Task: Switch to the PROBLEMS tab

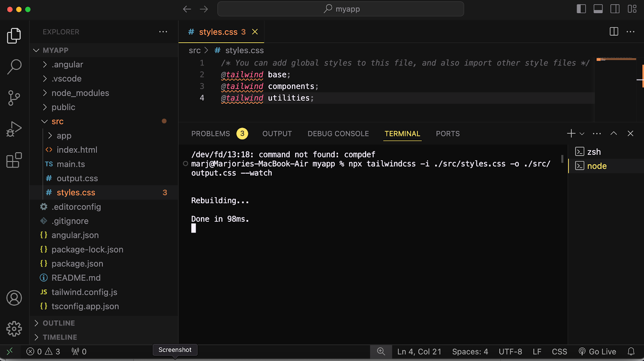Action: pos(211,134)
